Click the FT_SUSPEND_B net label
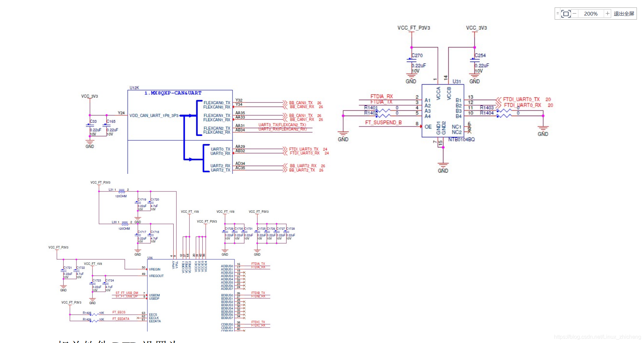 point(383,122)
